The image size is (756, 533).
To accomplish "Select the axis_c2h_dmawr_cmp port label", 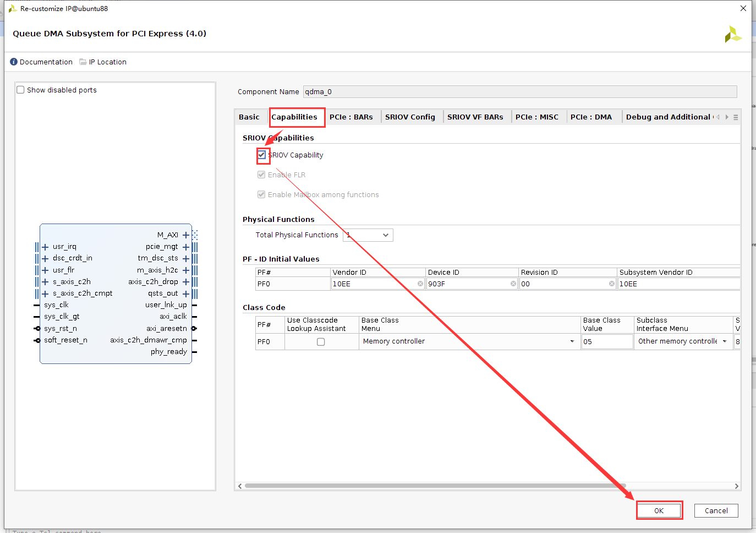I will (149, 340).
